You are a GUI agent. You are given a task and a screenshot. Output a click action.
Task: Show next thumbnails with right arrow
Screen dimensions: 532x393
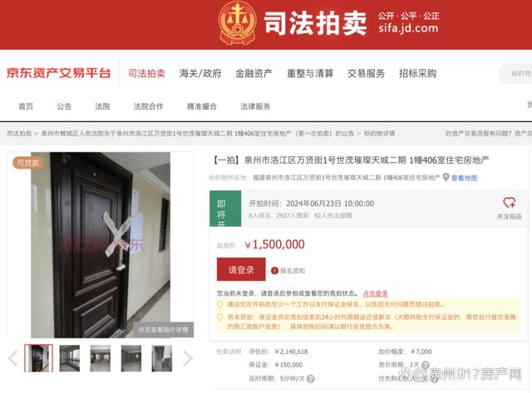point(188,358)
